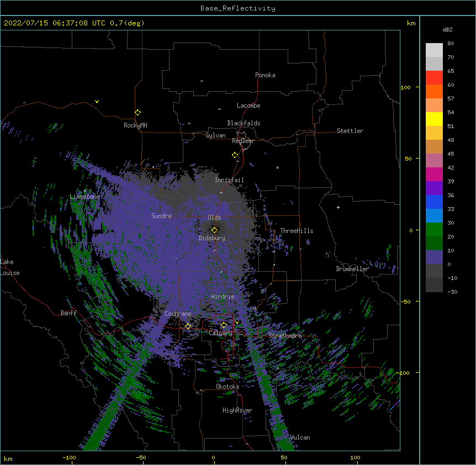Click the Airdrie city label
Viewport: 476px width, 465px height.
coord(223,297)
